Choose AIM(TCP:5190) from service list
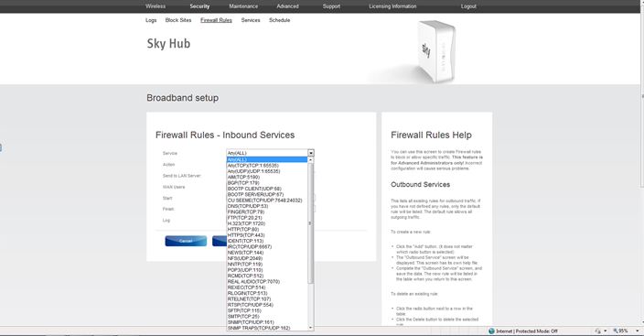 tap(267, 177)
